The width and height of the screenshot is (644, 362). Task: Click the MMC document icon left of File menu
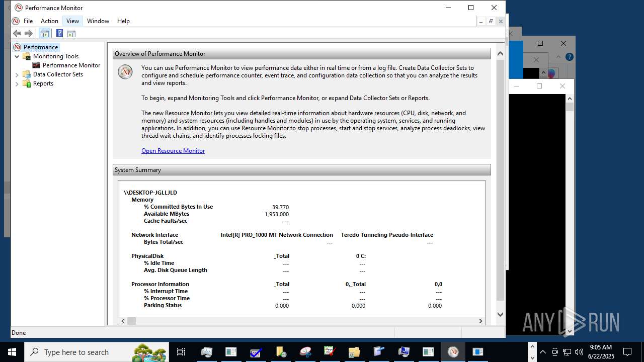[x=16, y=21]
